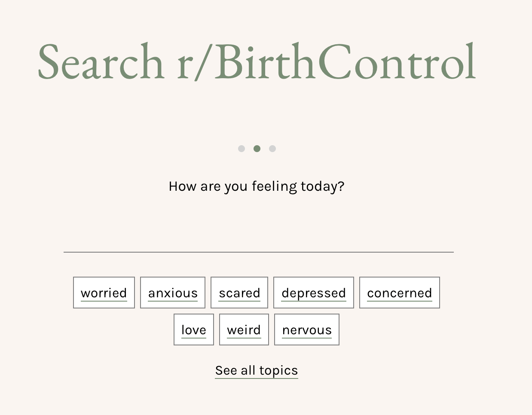Click the divider line under the search field
The width and height of the screenshot is (532, 415).
click(x=258, y=252)
